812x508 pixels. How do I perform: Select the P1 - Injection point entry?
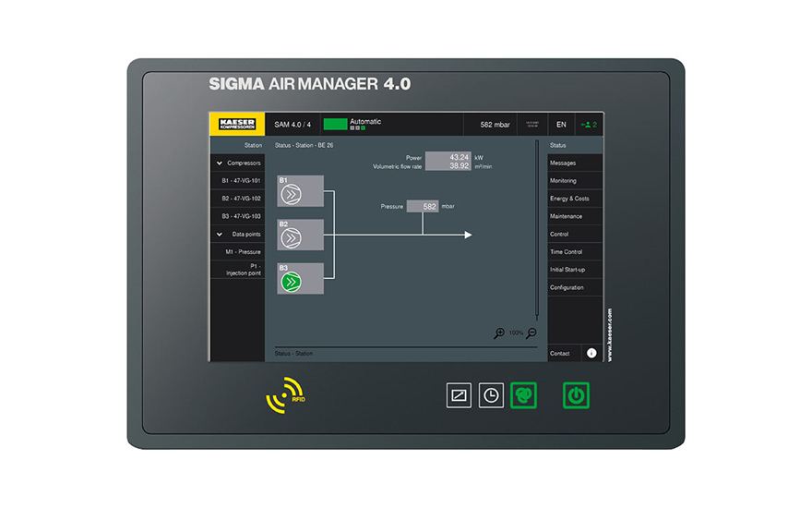[x=238, y=270]
